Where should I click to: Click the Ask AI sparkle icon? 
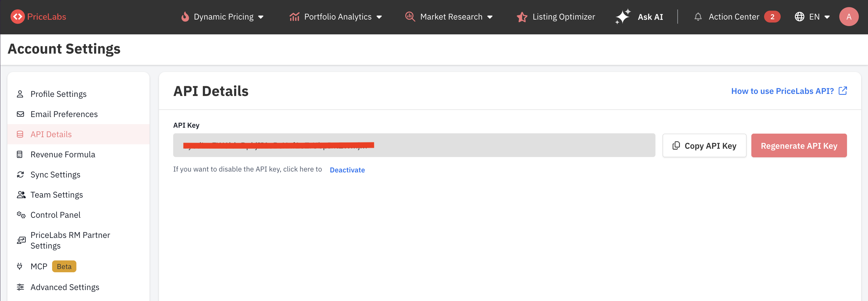[623, 17]
